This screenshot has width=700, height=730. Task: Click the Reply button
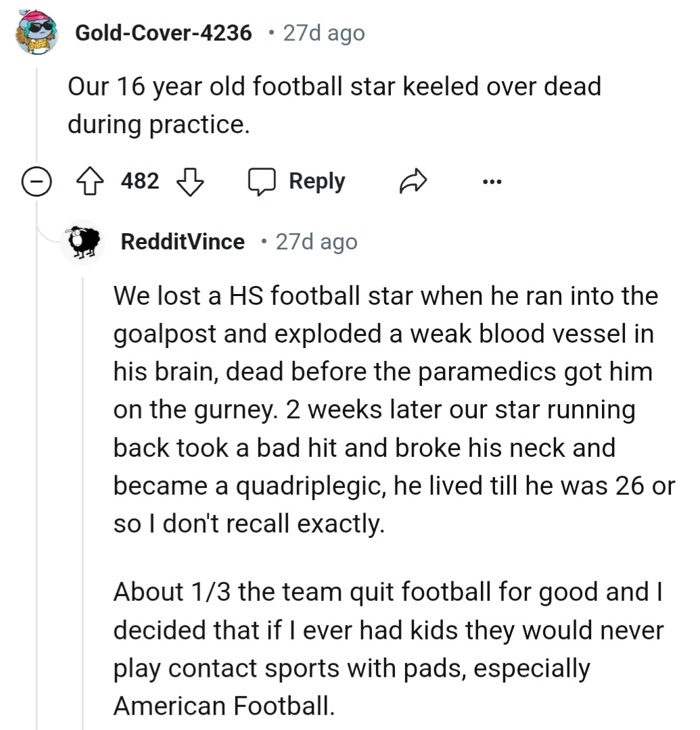point(316,180)
